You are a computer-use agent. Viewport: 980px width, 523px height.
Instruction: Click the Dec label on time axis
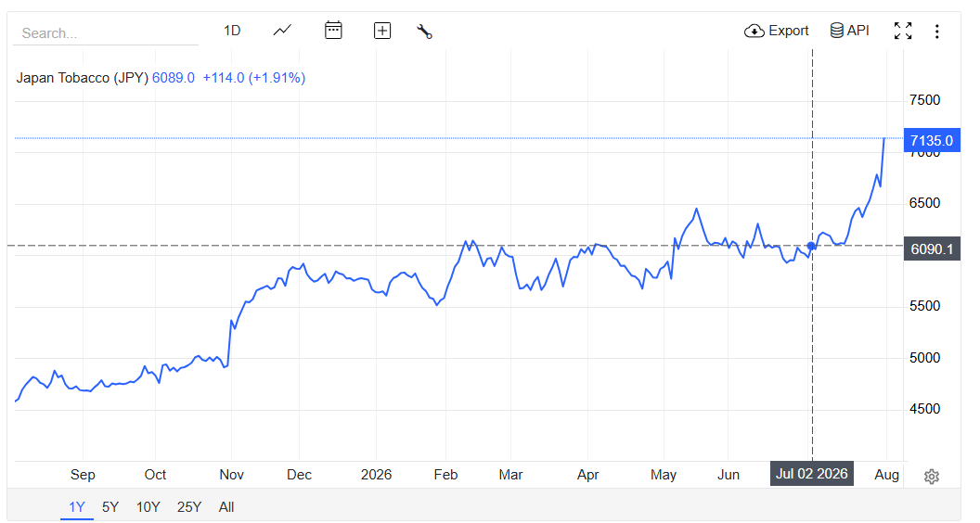coord(299,475)
